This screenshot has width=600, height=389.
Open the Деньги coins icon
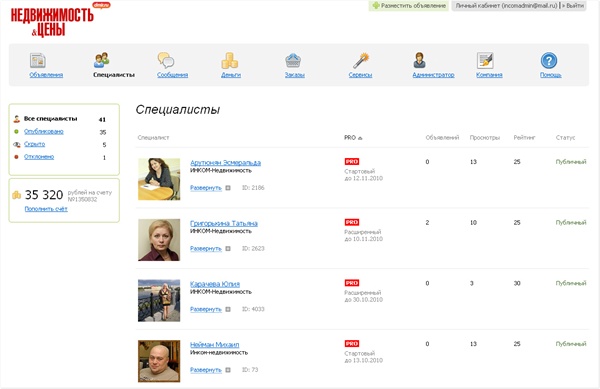point(230,60)
